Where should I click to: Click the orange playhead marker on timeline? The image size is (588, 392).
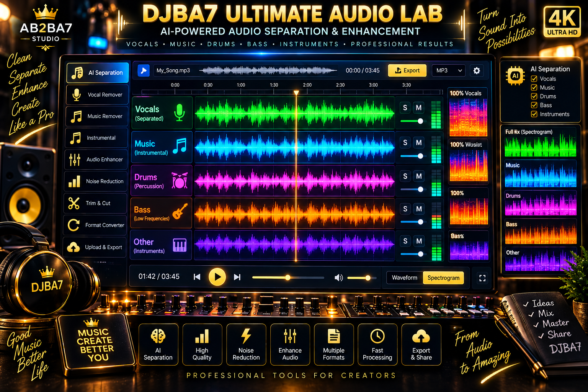pos(296,93)
